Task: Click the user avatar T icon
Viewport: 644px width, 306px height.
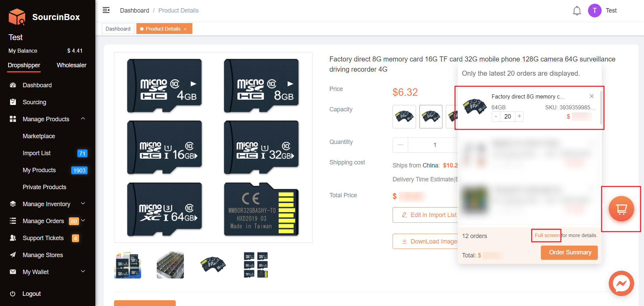Action: 594,11
